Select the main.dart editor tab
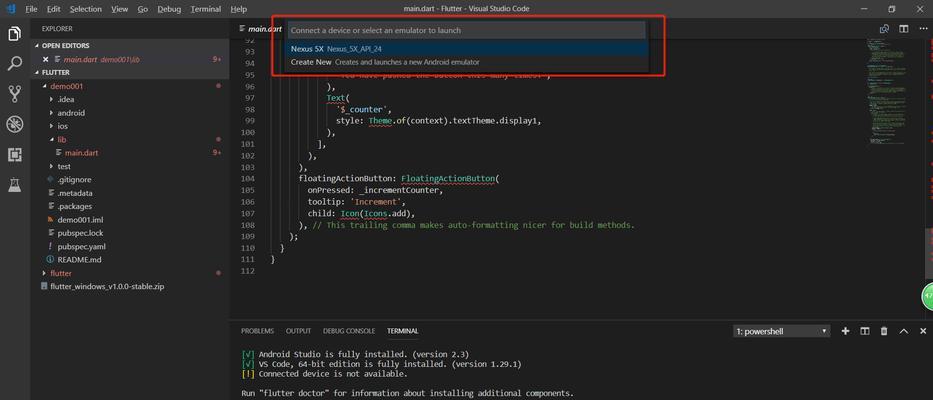Image resolution: width=933 pixels, height=400 pixels. [260, 29]
